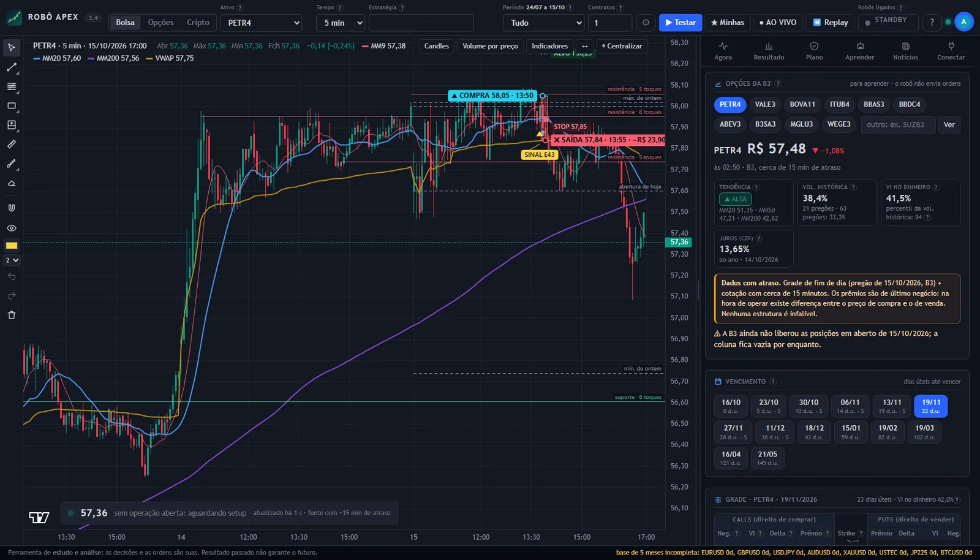Select the eraser tool

coord(12,183)
